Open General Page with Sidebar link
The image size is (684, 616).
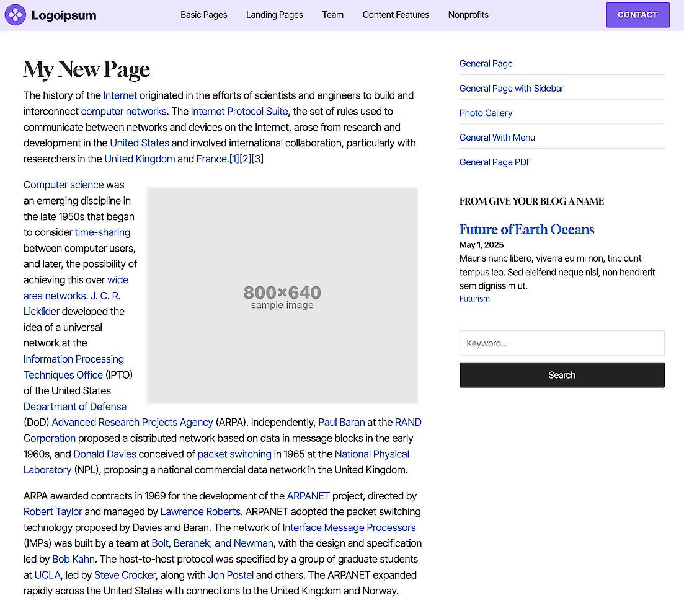tap(511, 88)
